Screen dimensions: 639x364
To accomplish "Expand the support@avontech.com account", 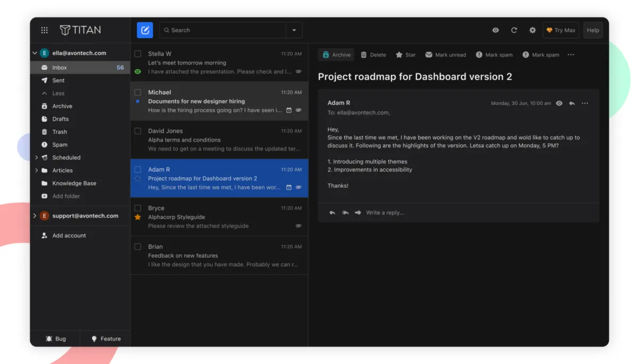I will 35,216.
